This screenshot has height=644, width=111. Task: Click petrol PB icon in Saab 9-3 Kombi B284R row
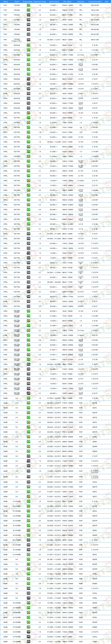pos(28,535)
